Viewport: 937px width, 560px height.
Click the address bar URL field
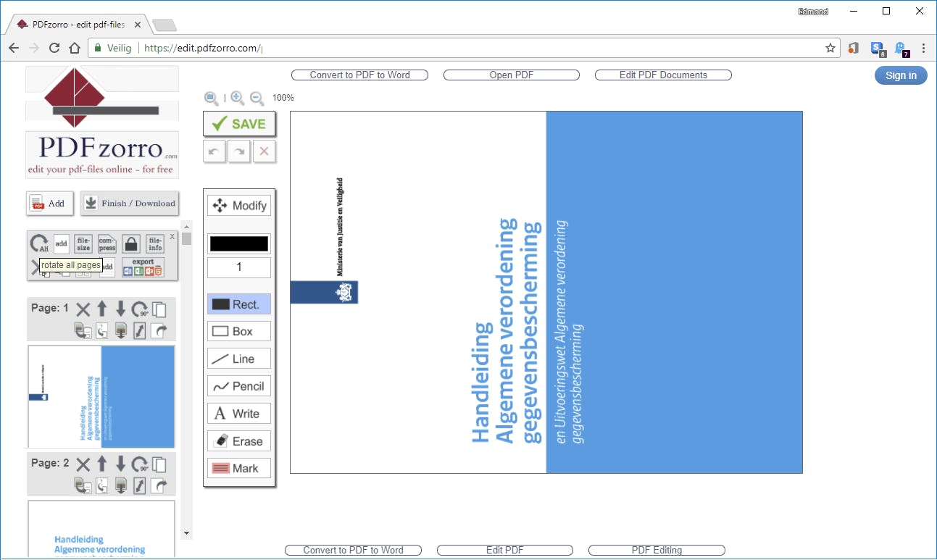click(x=464, y=48)
